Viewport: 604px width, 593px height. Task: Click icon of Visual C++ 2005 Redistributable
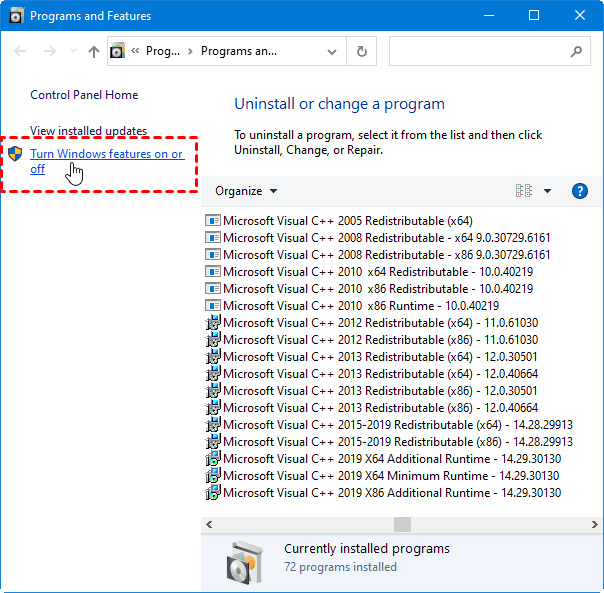213,220
